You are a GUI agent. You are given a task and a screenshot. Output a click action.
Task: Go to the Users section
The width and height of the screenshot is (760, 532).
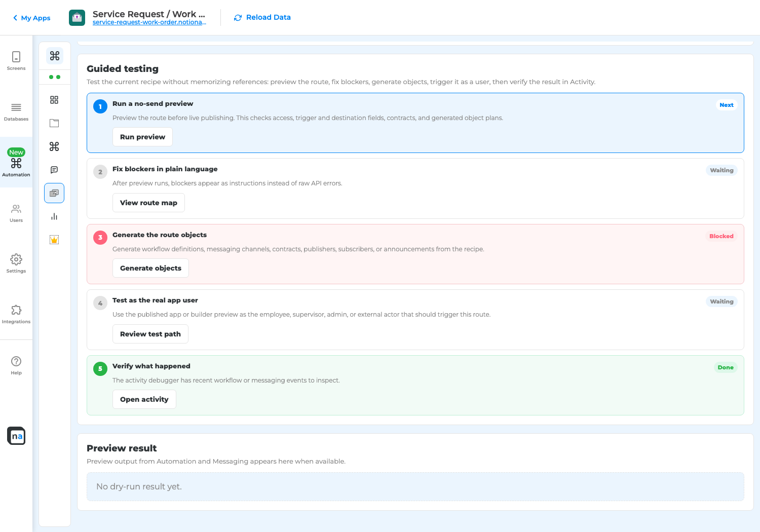pyautogui.click(x=16, y=213)
